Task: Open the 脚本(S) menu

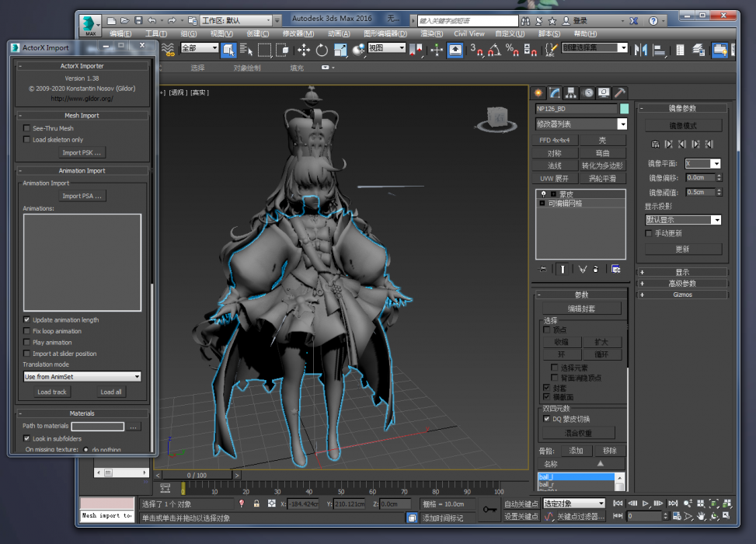Action: (x=549, y=33)
